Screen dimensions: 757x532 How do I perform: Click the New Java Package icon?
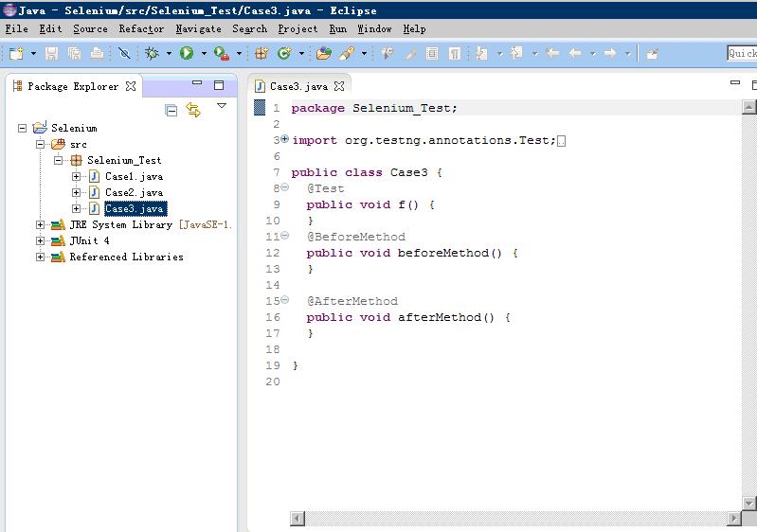click(261, 54)
